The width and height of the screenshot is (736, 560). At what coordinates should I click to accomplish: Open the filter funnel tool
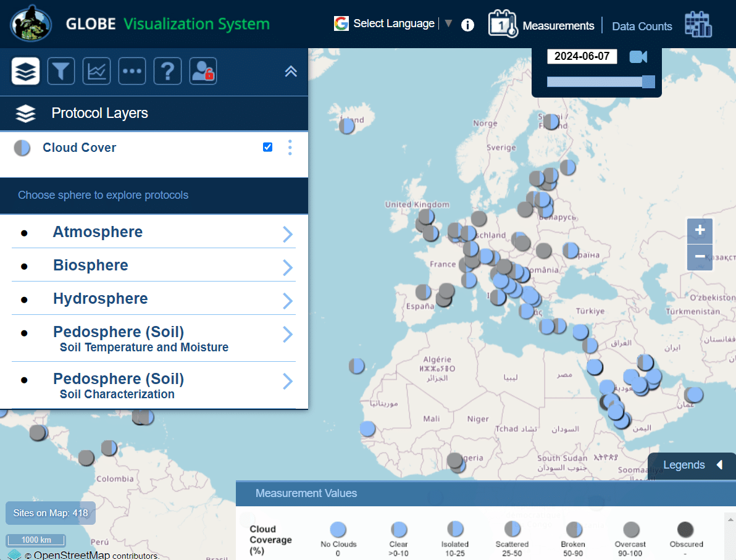[x=61, y=71]
